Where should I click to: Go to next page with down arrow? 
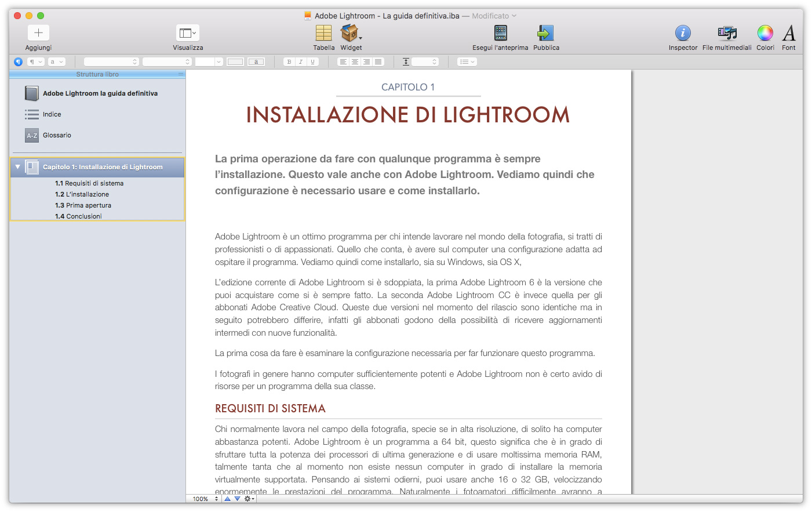coord(237,499)
